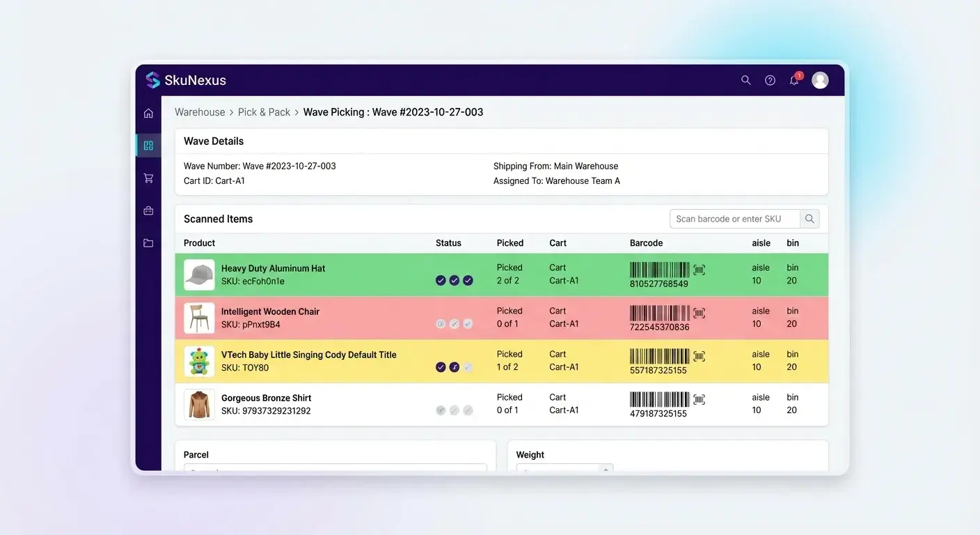Click scan icon beside barcode 722545370836
Viewport: 980px width, 535px height.
(x=700, y=313)
